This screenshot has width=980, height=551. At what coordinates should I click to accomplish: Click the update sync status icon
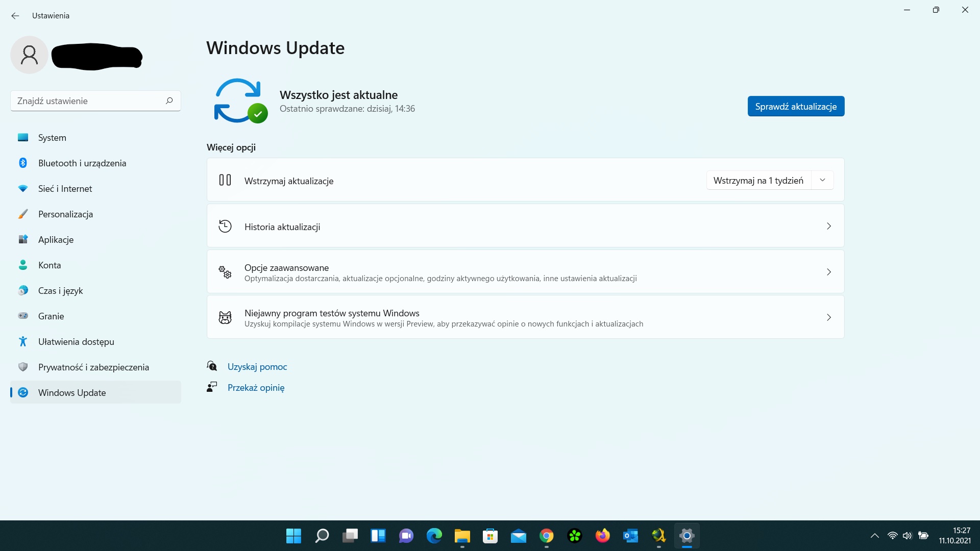[x=240, y=101]
